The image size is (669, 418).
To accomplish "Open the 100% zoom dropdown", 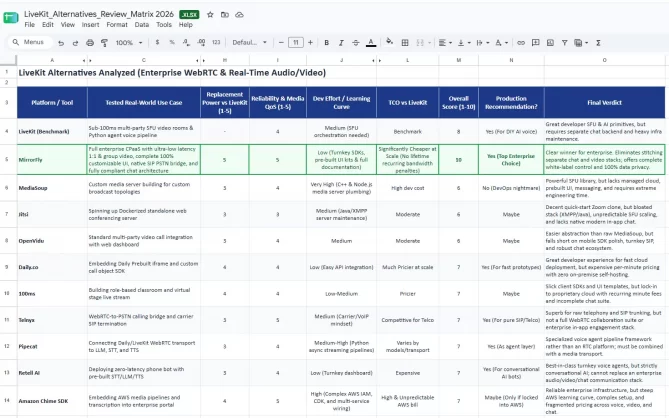I will click(x=129, y=43).
